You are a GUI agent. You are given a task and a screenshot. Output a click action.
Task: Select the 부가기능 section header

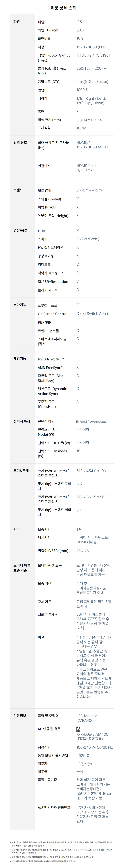[20, 305]
